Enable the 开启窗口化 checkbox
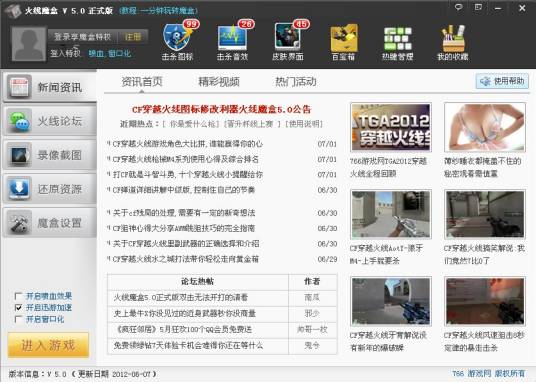This screenshot has width=536, height=382. (18, 319)
